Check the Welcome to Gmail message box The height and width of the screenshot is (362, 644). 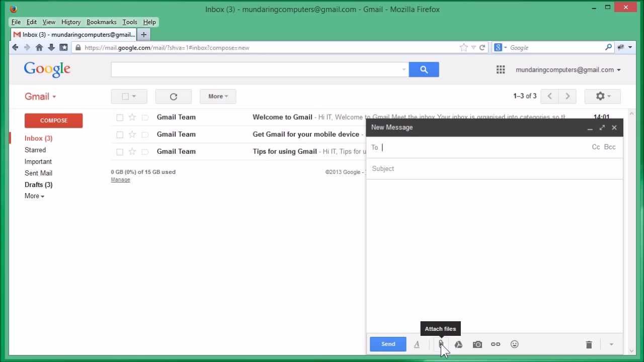click(x=120, y=118)
